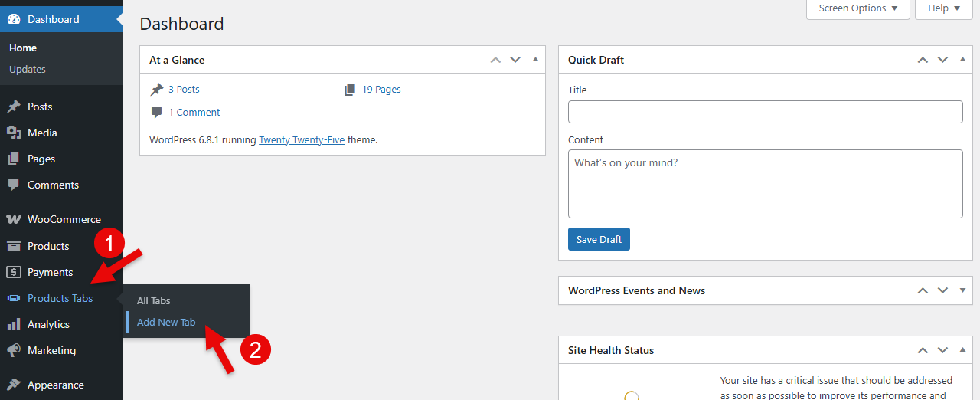Screen dimensions: 980x400
Task: Open the 1 Comment link
Action: (194, 113)
